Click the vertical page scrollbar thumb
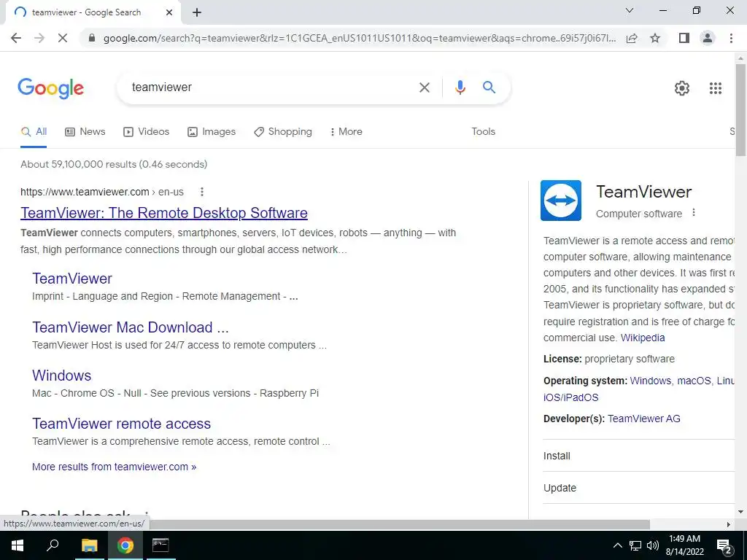This screenshot has width=747, height=560. [x=740, y=109]
